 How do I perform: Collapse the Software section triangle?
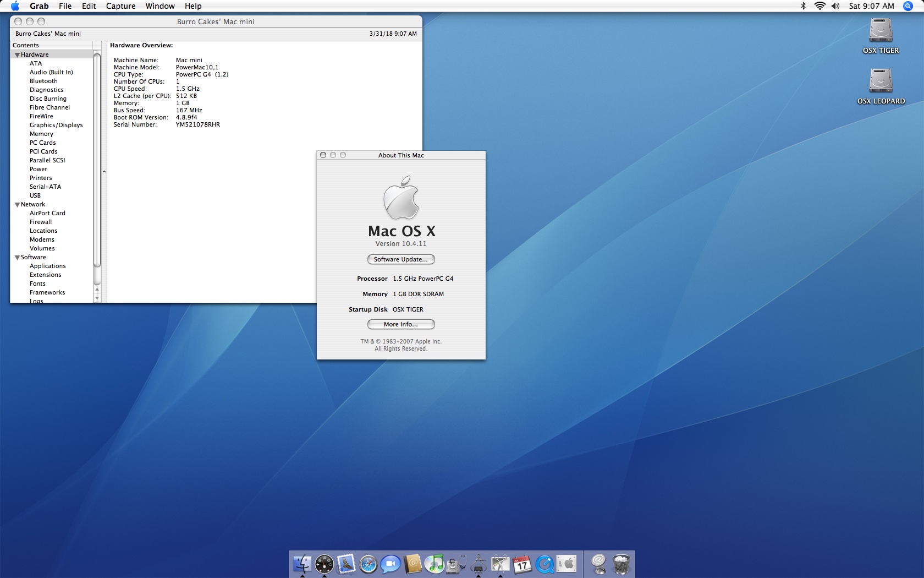coord(17,258)
